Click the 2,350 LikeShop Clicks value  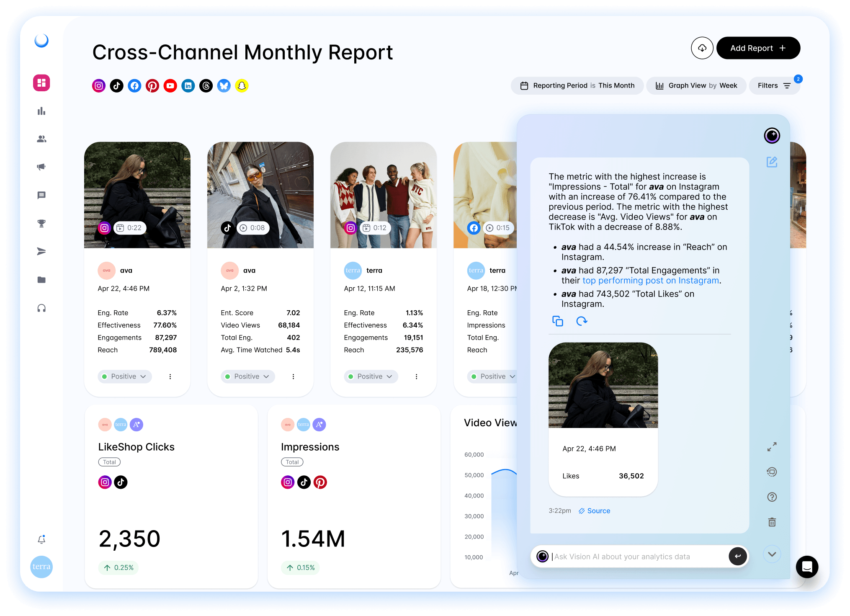point(129,539)
